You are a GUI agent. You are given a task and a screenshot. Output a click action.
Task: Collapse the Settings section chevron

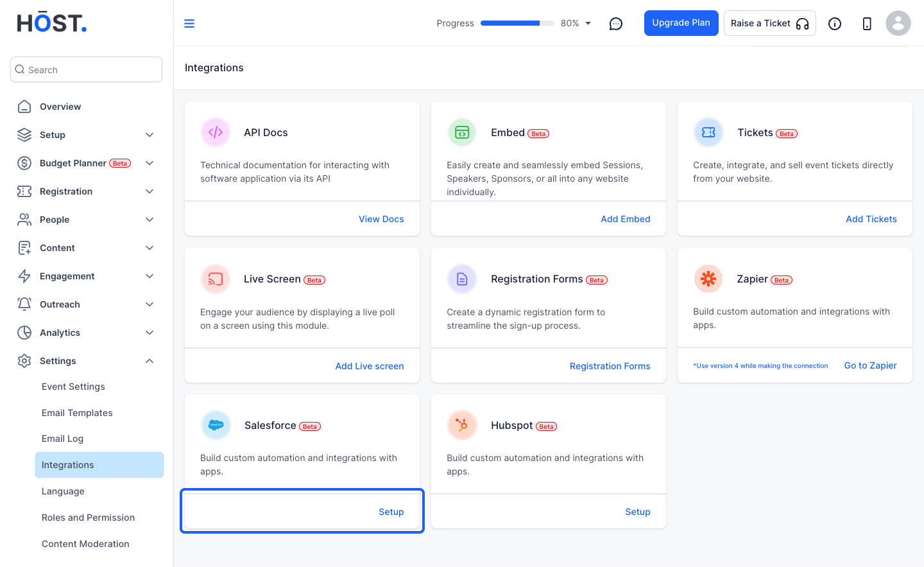pos(150,361)
